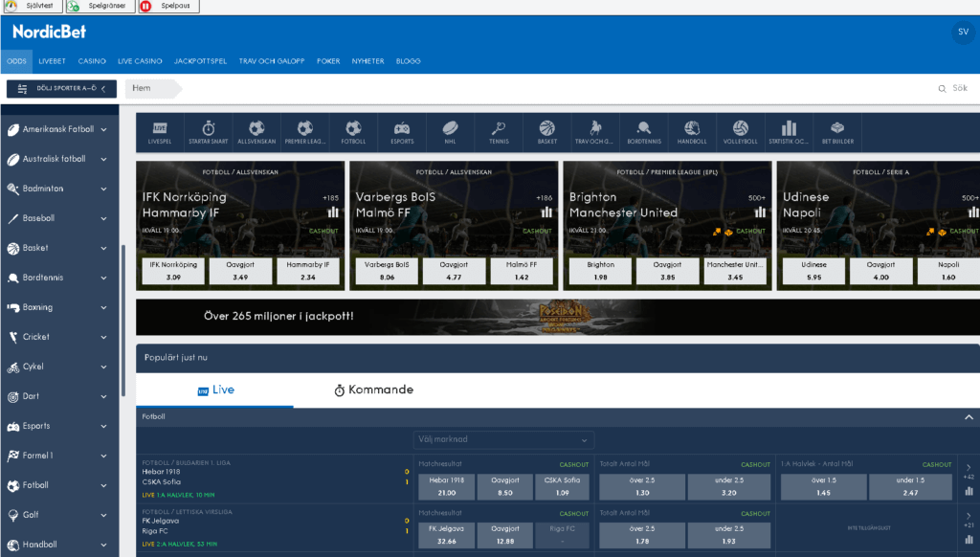Open stats icon on FK Jelgava row
980x557 pixels.
point(969,539)
